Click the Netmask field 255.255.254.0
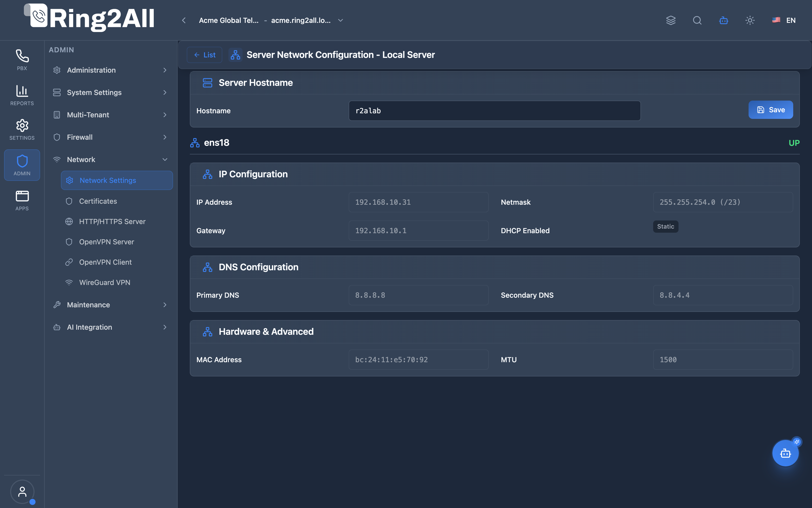Screen dimensions: 812x508 pyautogui.click(x=723, y=202)
